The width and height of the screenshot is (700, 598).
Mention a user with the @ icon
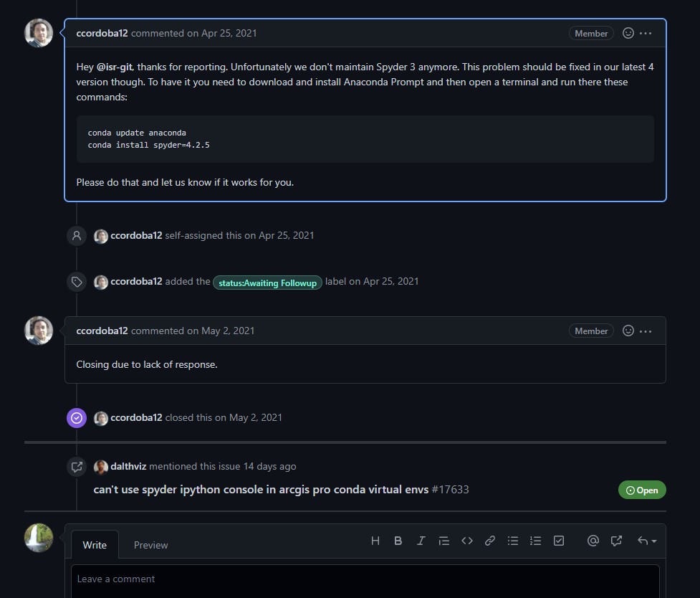coord(593,541)
